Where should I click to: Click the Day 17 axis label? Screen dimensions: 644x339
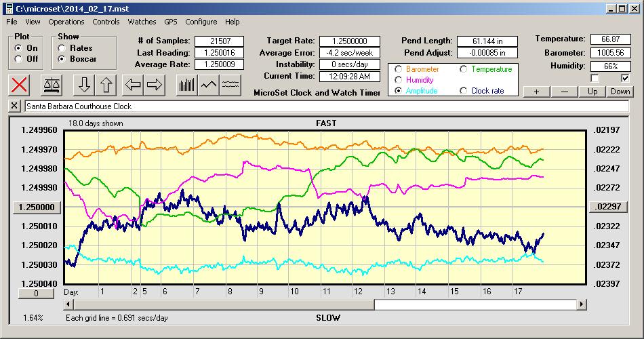pyautogui.click(x=518, y=292)
